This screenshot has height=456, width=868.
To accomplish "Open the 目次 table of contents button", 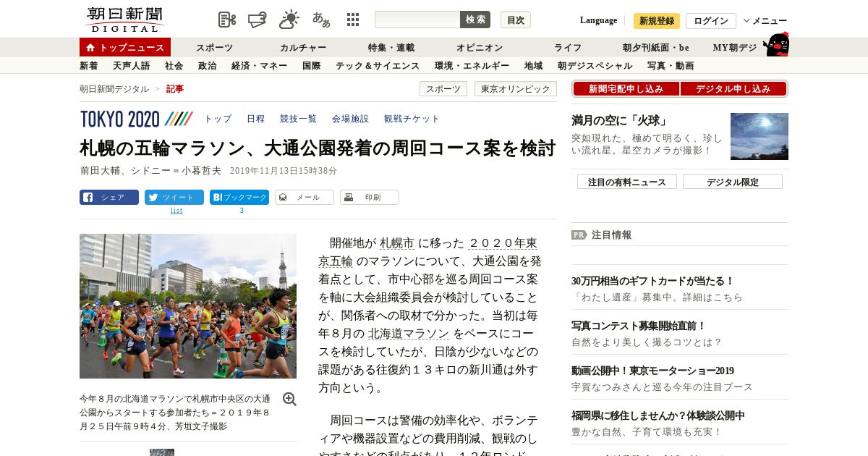I will click(516, 20).
